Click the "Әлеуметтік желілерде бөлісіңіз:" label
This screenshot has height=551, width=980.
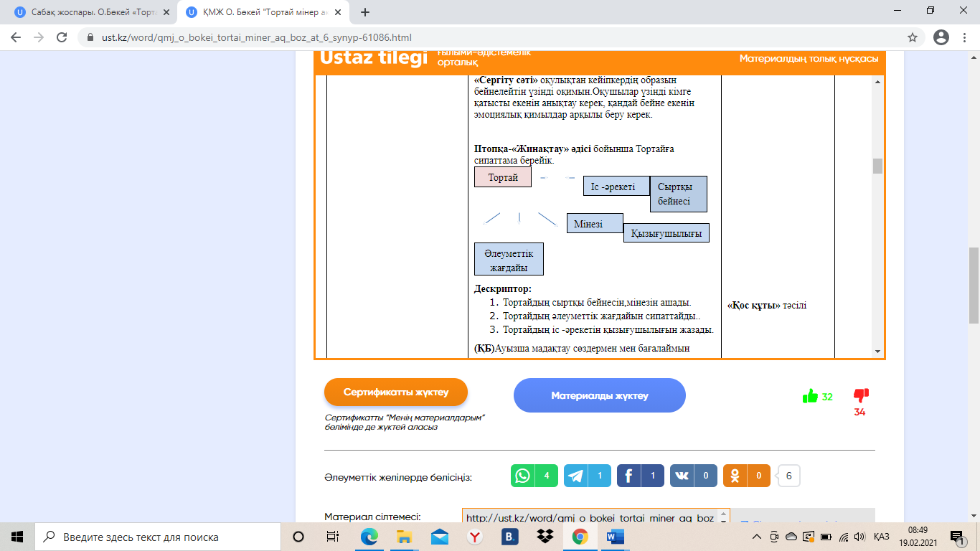tap(398, 477)
